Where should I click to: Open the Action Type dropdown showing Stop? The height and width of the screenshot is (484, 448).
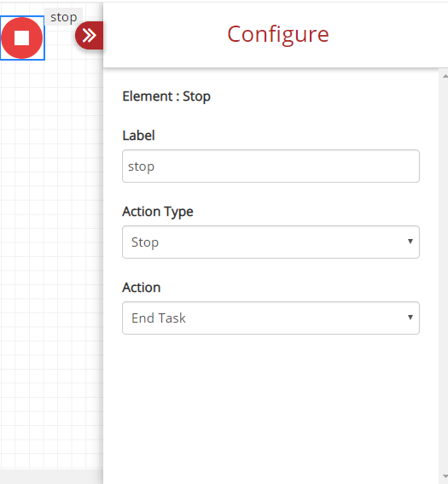tap(271, 242)
